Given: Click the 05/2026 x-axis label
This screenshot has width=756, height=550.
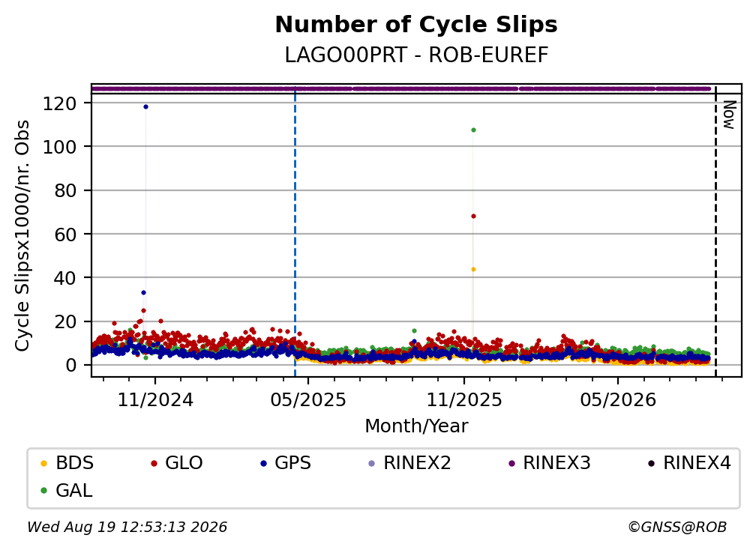Looking at the screenshot, I should pyautogui.click(x=618, y=400).
